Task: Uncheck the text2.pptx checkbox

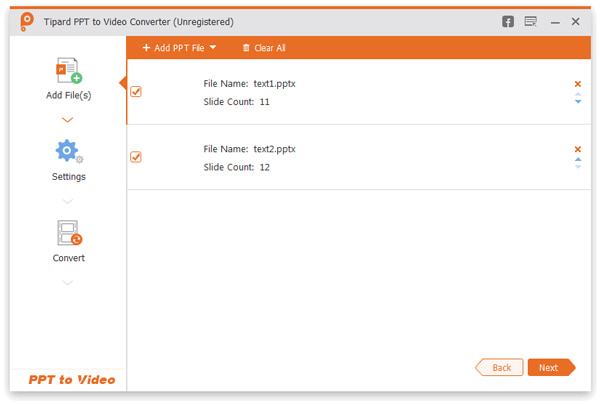Action: coord(136,157)
